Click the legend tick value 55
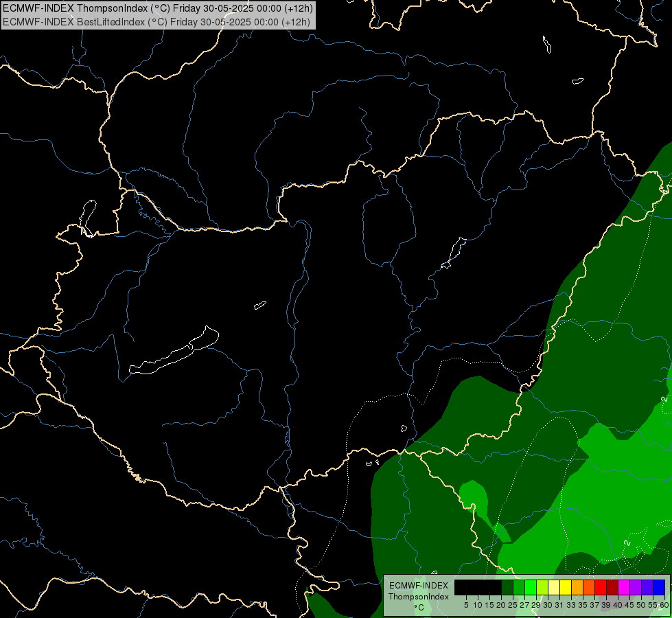 pyautogui.click(x=653, y=605)
